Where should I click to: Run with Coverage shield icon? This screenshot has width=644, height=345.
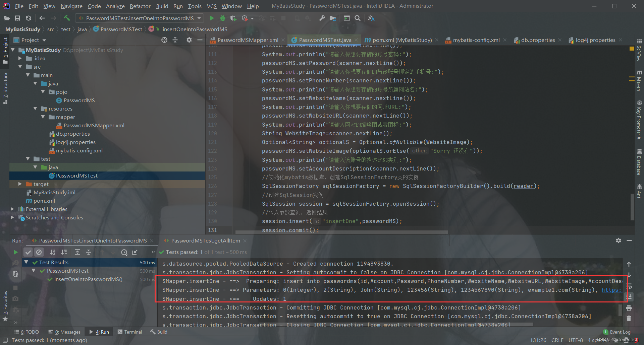(x=233, y=18)
